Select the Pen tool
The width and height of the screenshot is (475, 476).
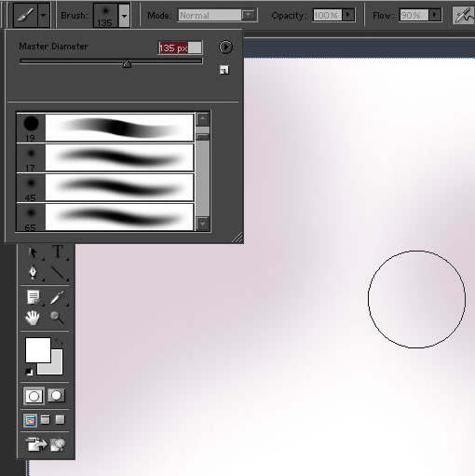(34, 272)
